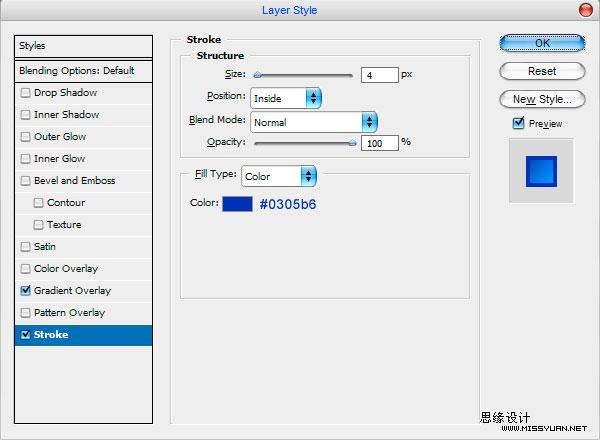
Task: Open the Blend Mode dropdown set to Normal
Action: tap(314, 122)
